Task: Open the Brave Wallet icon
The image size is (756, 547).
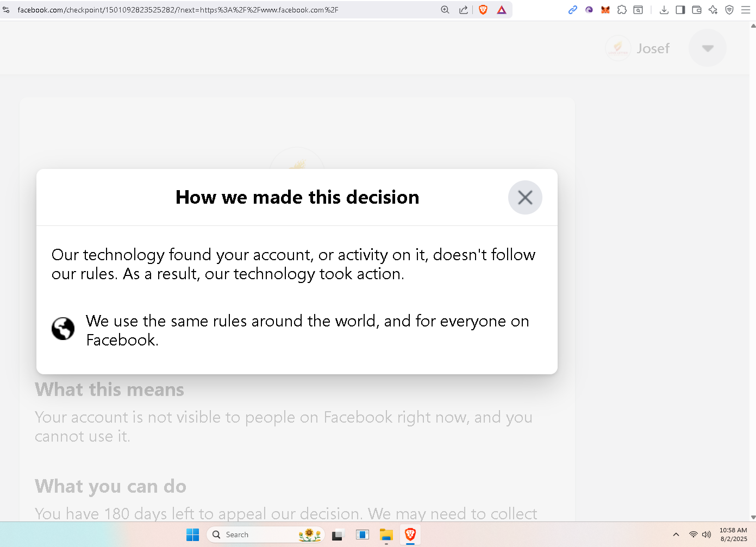Action: [x=697, y=10]
